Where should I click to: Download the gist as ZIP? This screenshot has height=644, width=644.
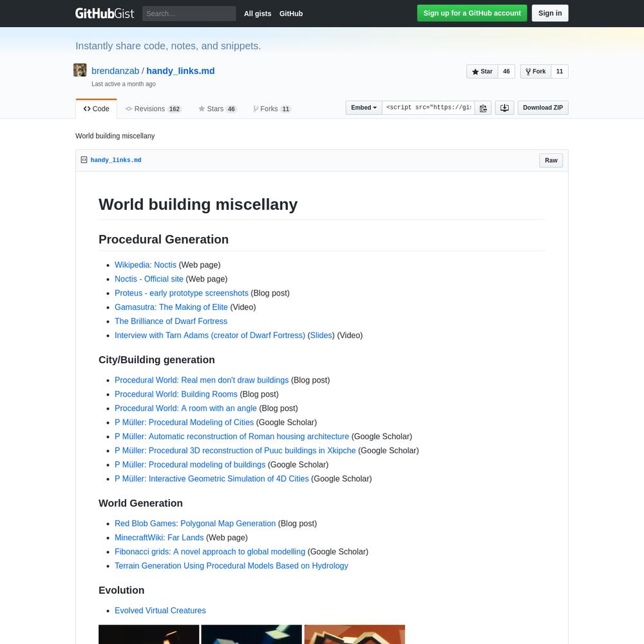(543, 108)
